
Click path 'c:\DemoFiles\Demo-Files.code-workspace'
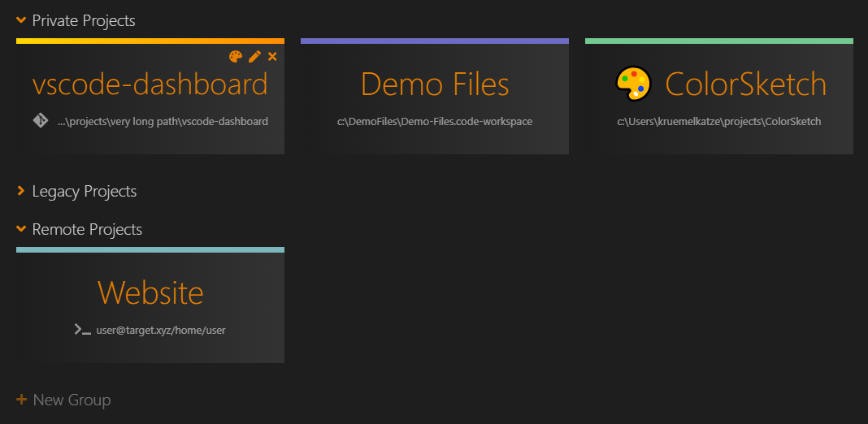click(435, 121)
